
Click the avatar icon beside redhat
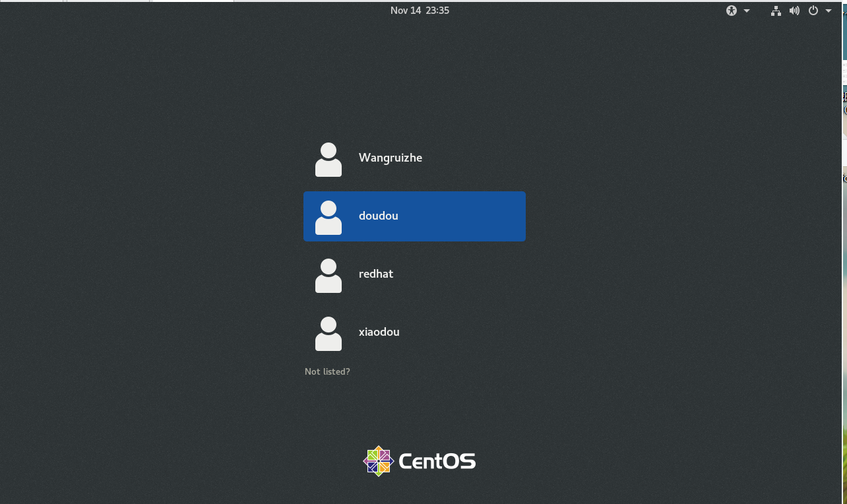[329, 276]
